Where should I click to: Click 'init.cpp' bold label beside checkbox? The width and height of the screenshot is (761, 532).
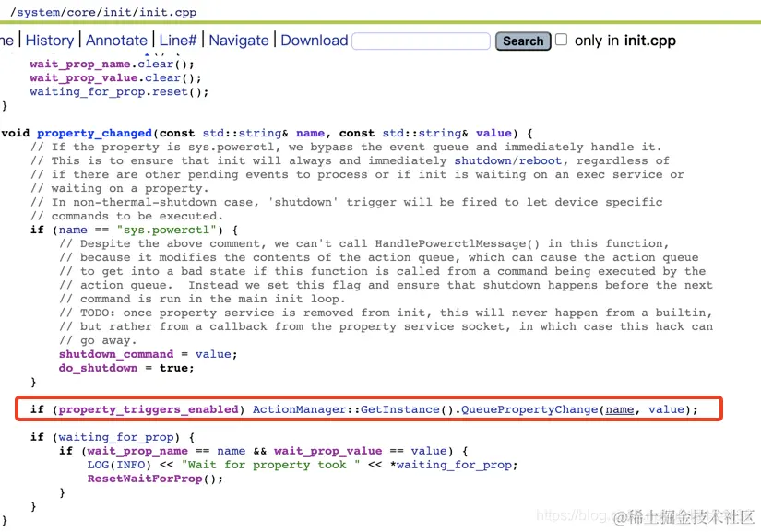pyautogui.click(x=650, y=41)
